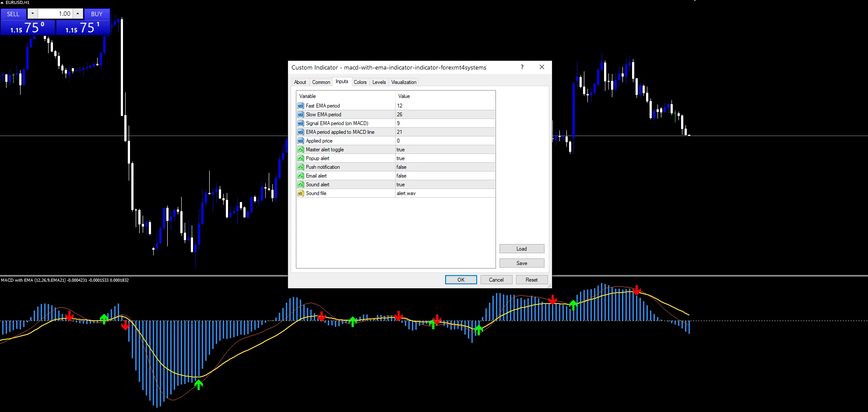
Task: Toggle the Sound alert true value
Action: tap(445, 185)
